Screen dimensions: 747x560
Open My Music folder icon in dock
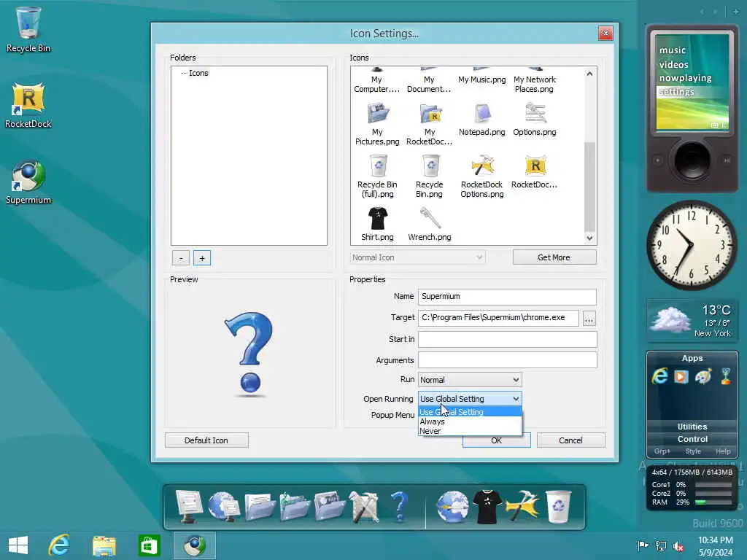[295, 507]
